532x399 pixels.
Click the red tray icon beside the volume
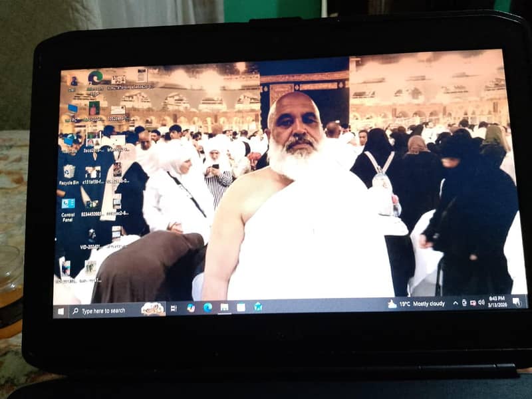(473, 303)
